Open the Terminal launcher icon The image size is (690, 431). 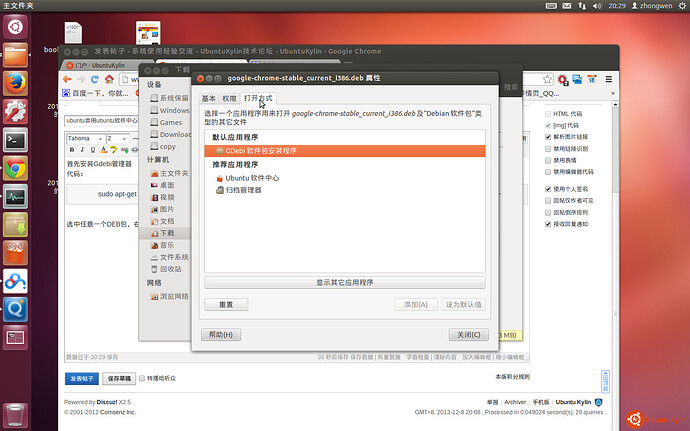click(15, 140)
